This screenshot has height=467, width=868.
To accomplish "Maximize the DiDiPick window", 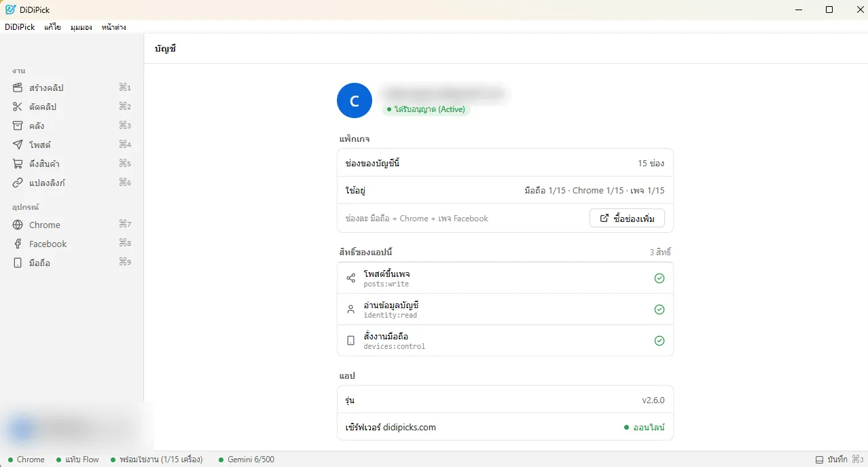I will coord(829,10).
